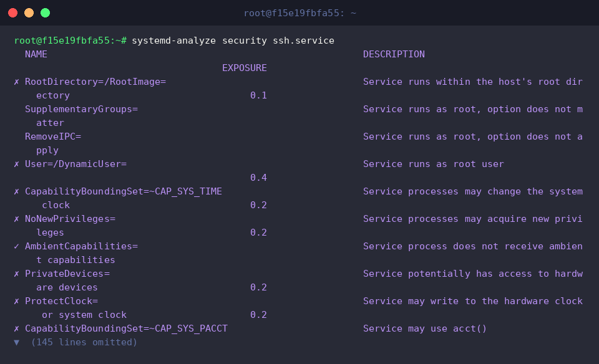Click the yellow minimize window button
The image size is (599, 364).
point(29,13)
